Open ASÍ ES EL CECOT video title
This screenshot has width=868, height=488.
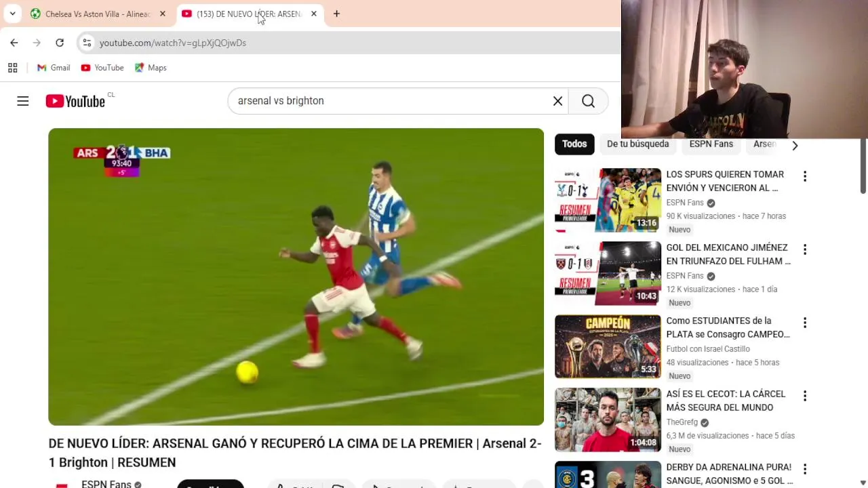pyautogui.click(x=726, y=401)
